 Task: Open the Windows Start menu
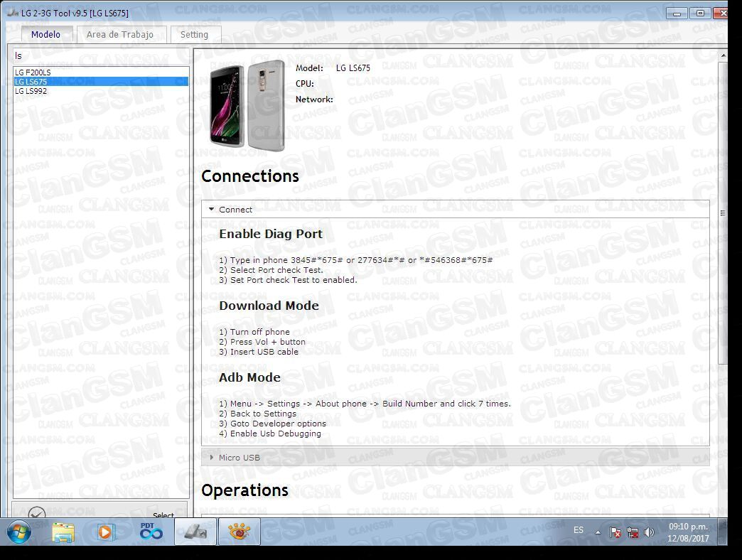[19, 532]
